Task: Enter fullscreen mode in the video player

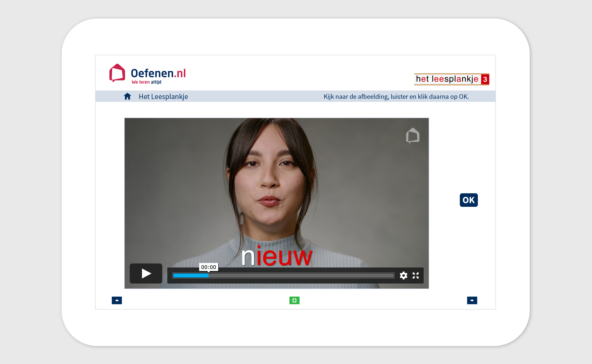Action: 416,276
